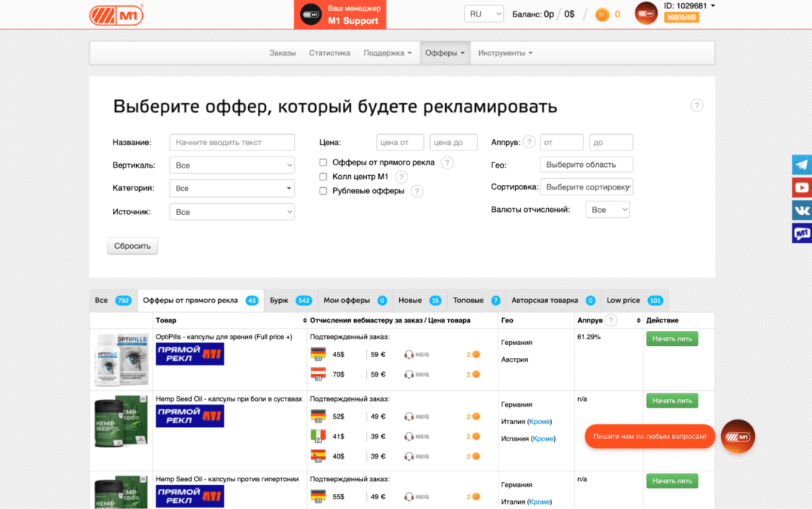Open the Офферы menu
The width and height of the screenshot is (812, 509).
pyautogui.click(x=445, y=53)
